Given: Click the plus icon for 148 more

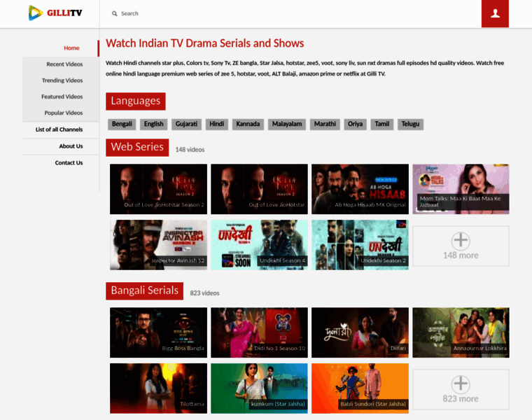Looking at the screenshot, I should (461, 241).
